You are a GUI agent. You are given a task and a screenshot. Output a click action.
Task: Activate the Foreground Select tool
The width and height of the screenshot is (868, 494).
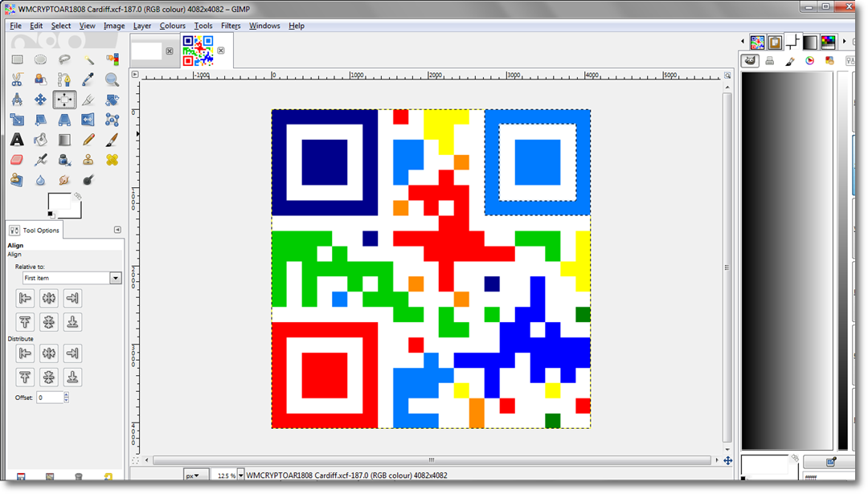pos(40,80)
